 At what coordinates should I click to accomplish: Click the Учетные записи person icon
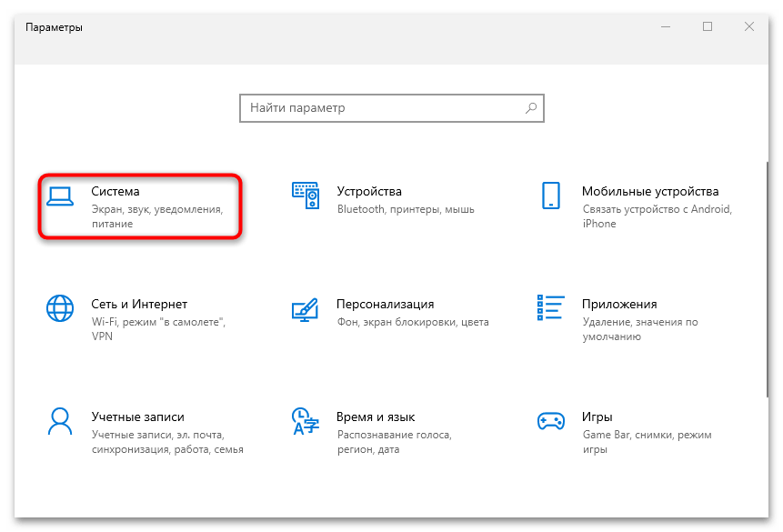[60, 423]
